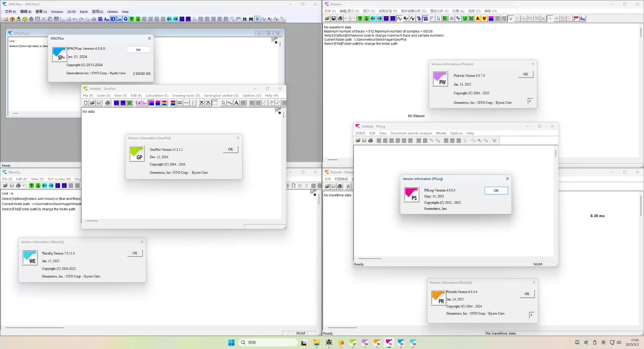Click the green down arrow in Pickwin
Image resolution: width=644 pixels, height=349 pixels.
(367, 18)
